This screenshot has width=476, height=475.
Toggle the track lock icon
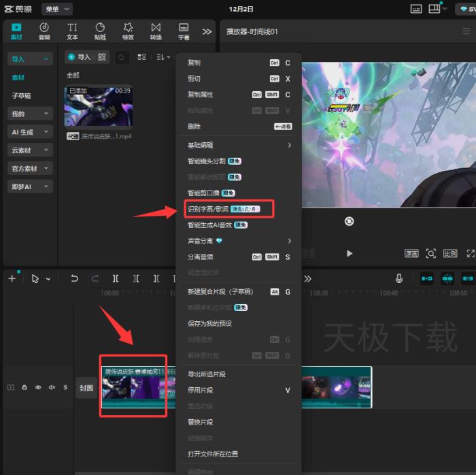[24, 387]
